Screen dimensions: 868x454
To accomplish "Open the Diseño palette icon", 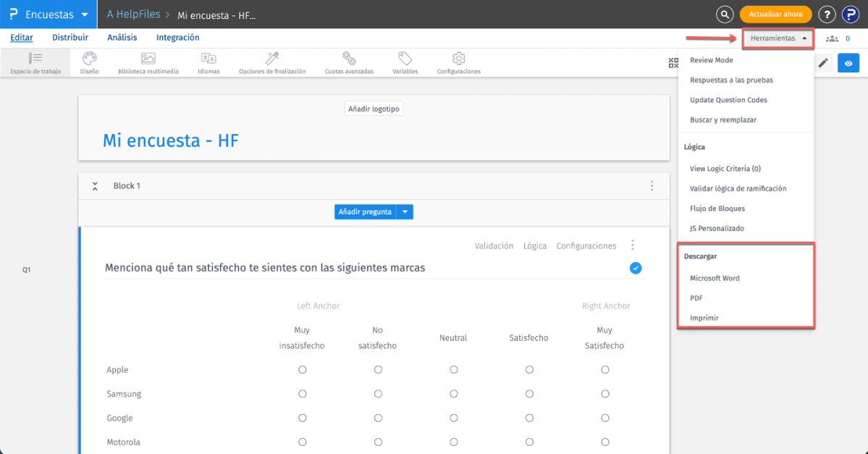I will (89, 59).
